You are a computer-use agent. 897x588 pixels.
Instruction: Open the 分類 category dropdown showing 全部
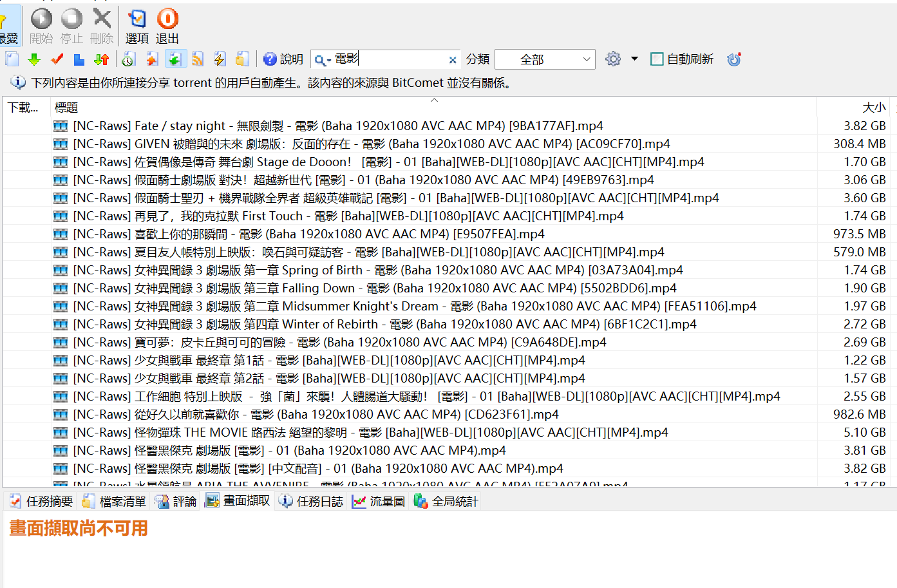(x=545, y=59)
